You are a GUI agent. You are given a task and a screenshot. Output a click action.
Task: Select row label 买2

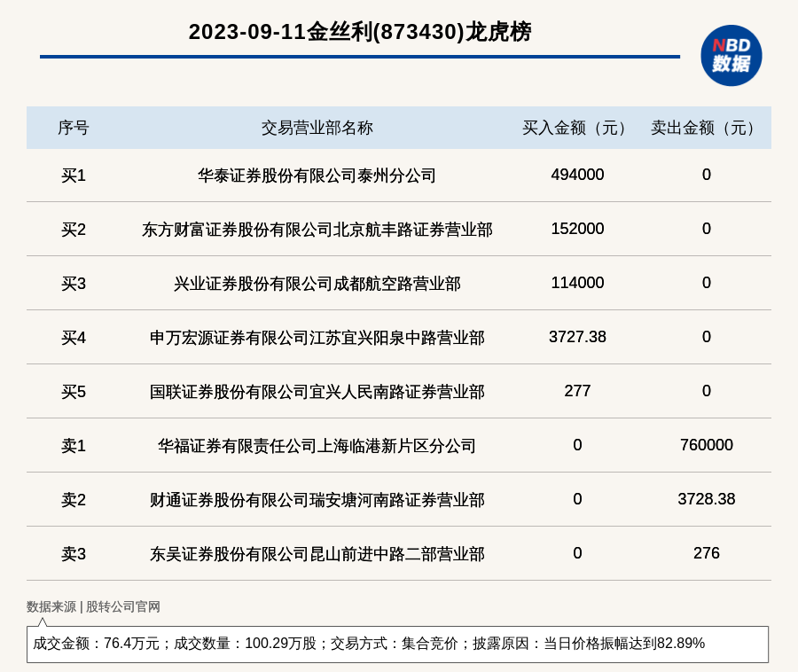[74, 230]
